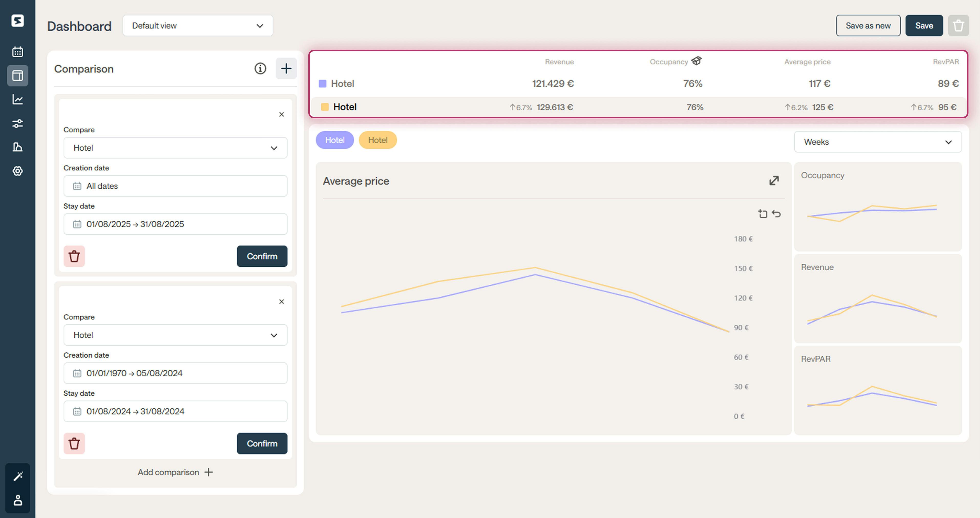This screenshot has width=980, height=518.
Task: Open first Compare Hotel dropdown
Action: 175,148
